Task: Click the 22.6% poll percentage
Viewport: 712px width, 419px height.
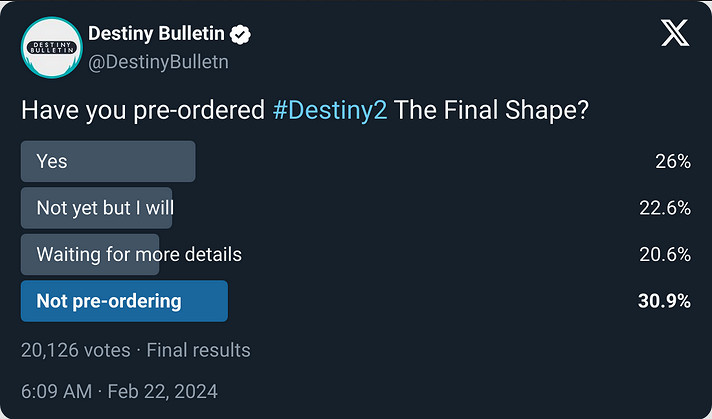Action: (665, 208)
